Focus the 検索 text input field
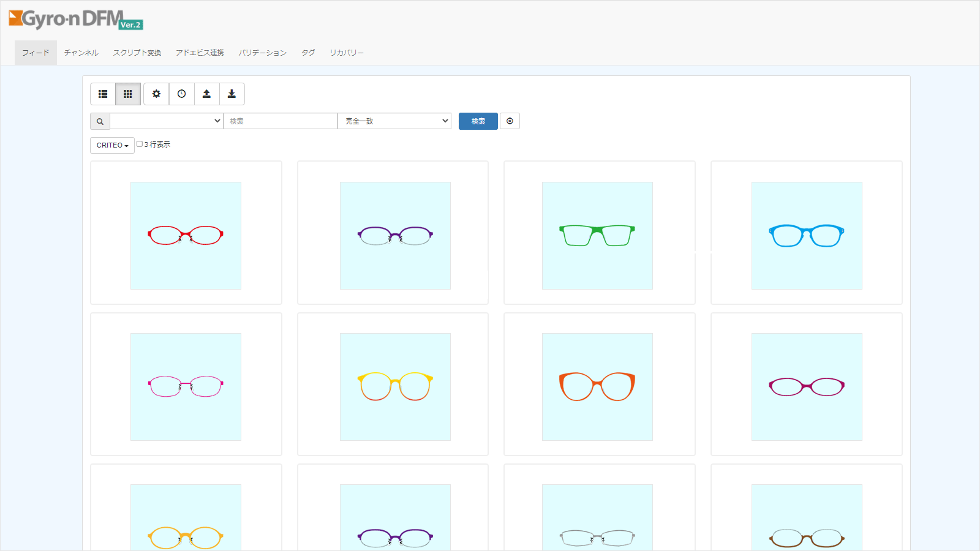Image resolution: width=980 pixels, height=551 pixels. (281, 121)
